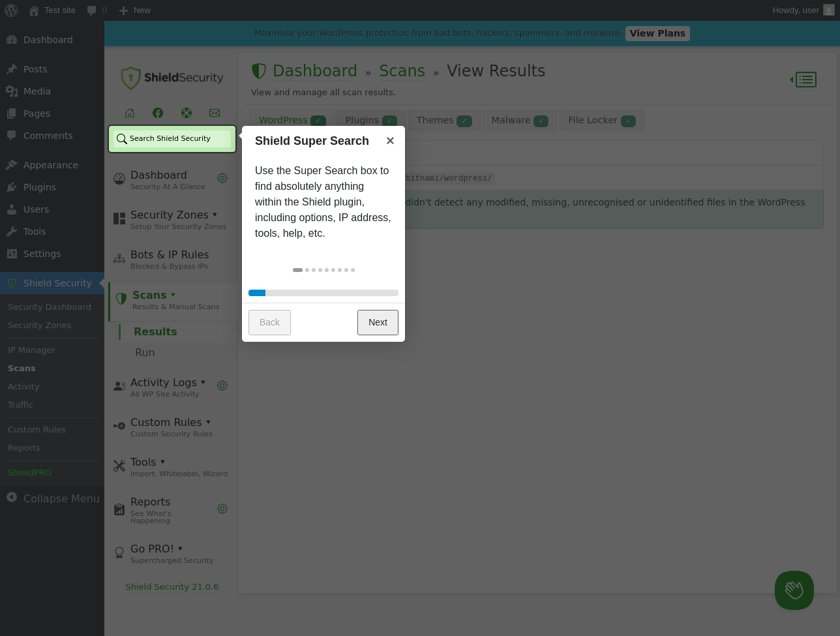Select Results under Scans in Shield sidebar
The image size is (840, 636).
point(155,331)
